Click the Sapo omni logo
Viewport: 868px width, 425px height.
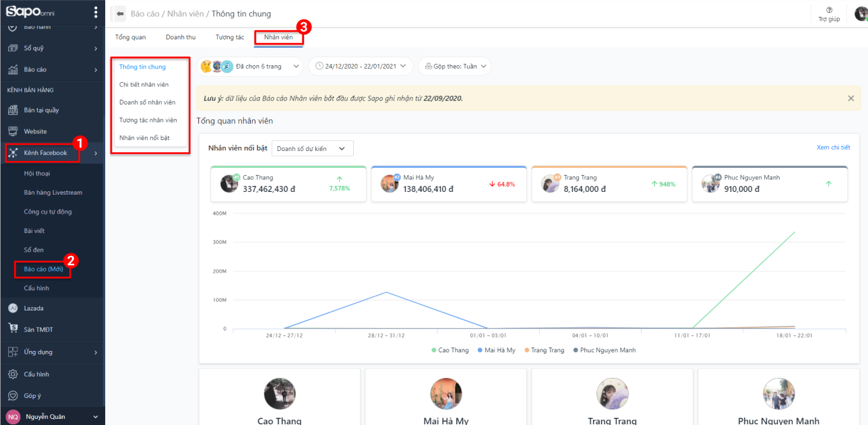32,11
